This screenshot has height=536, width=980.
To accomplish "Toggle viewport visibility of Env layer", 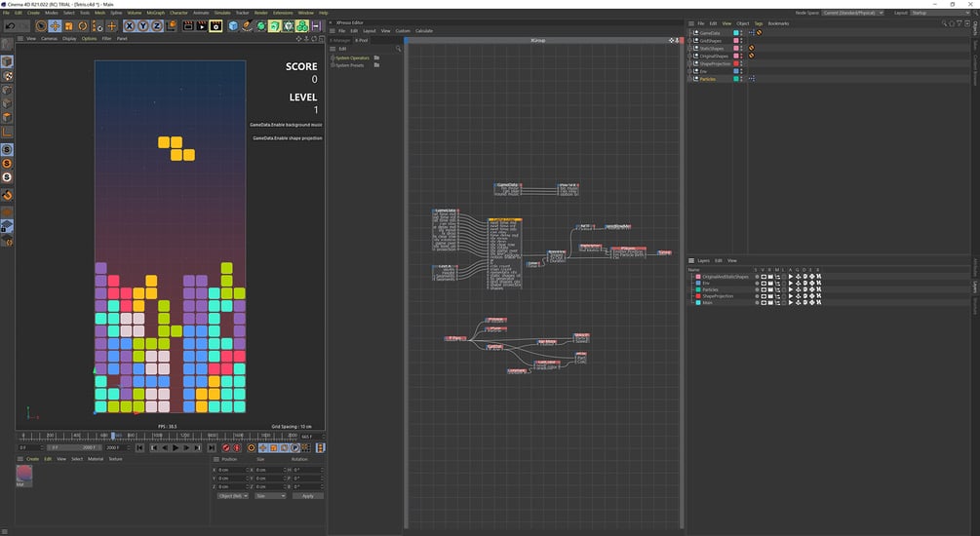I will [764, 283].
